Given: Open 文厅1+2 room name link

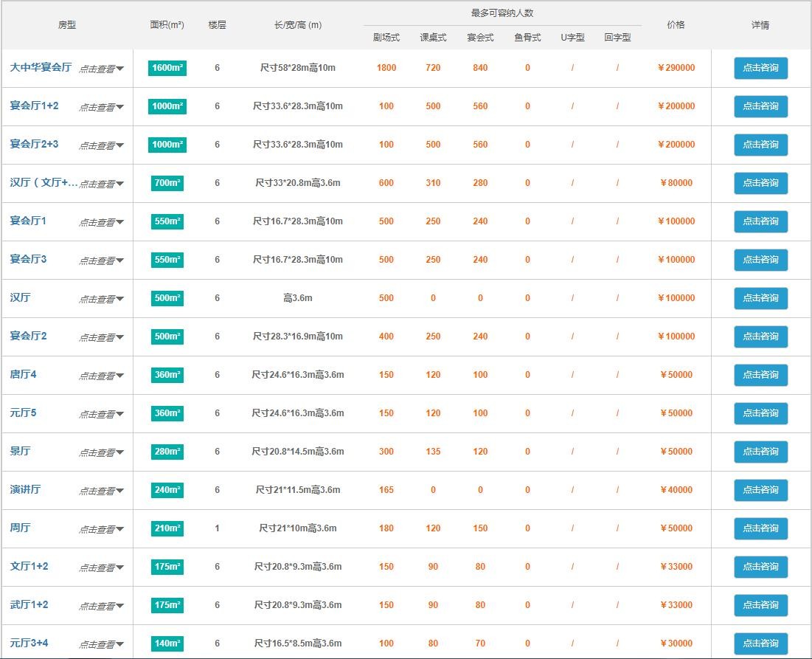Looking at the screenshot, I should (29, 567).
